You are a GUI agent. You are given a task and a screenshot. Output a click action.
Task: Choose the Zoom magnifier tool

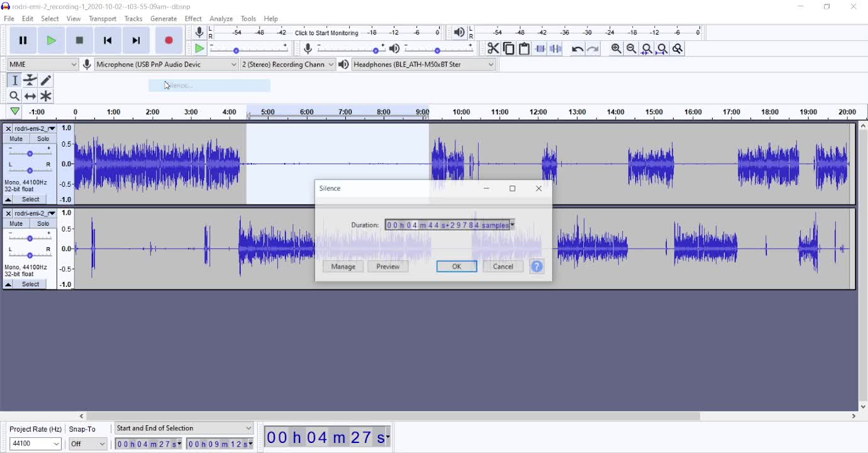(14, 96)
